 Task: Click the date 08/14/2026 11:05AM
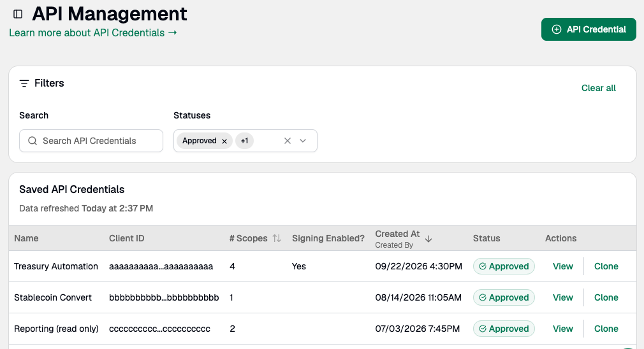pos(418,297)
